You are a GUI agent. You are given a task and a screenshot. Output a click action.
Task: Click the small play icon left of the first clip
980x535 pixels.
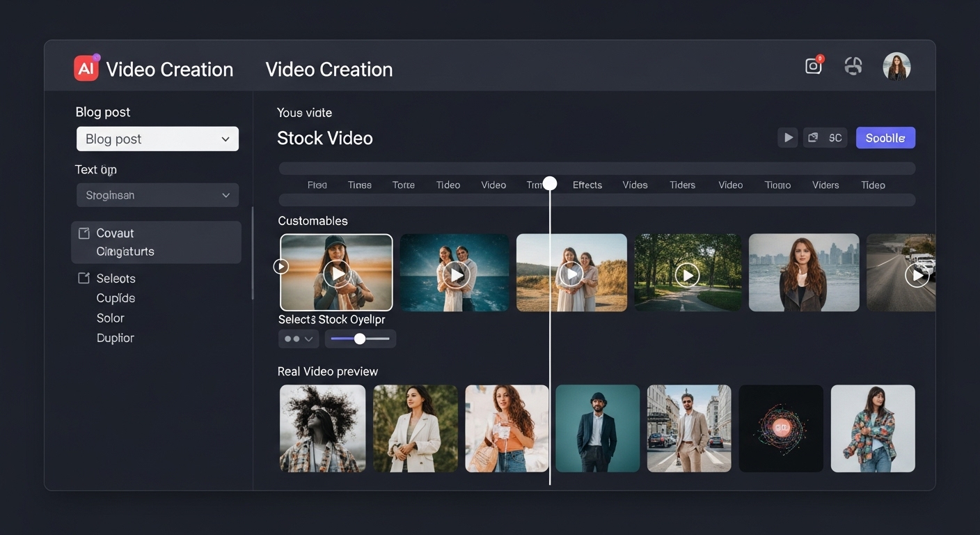tap(281, 266)
